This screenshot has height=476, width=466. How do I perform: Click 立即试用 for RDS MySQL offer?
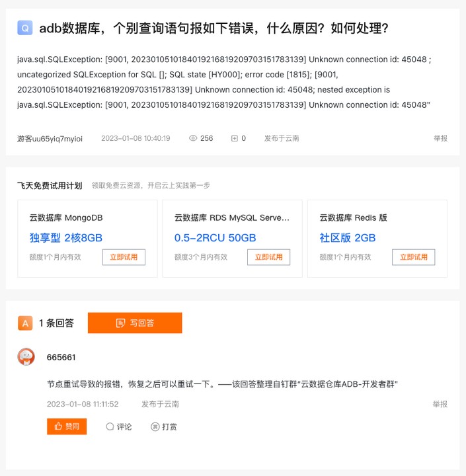pyautogui.click(x=268, y=257)
